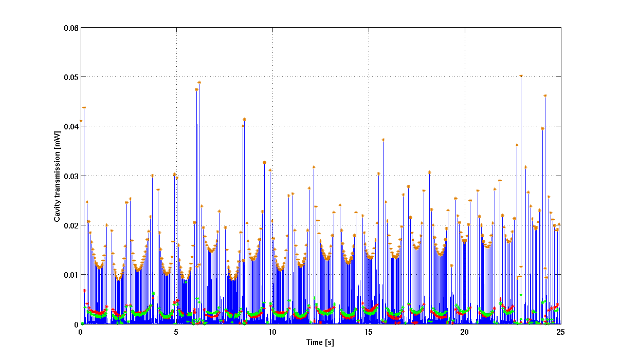Click the 25 tick label on time axis
Image resolution: width=620 pixels, height=364 pixels.
[561, 332]
